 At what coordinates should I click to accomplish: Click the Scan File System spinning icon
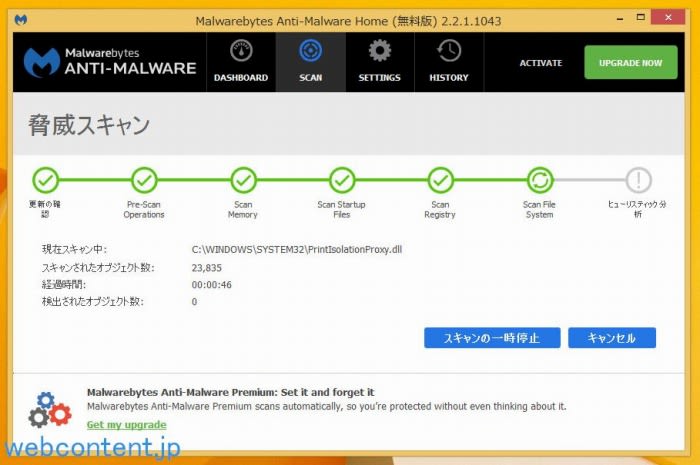coord(539,180)
